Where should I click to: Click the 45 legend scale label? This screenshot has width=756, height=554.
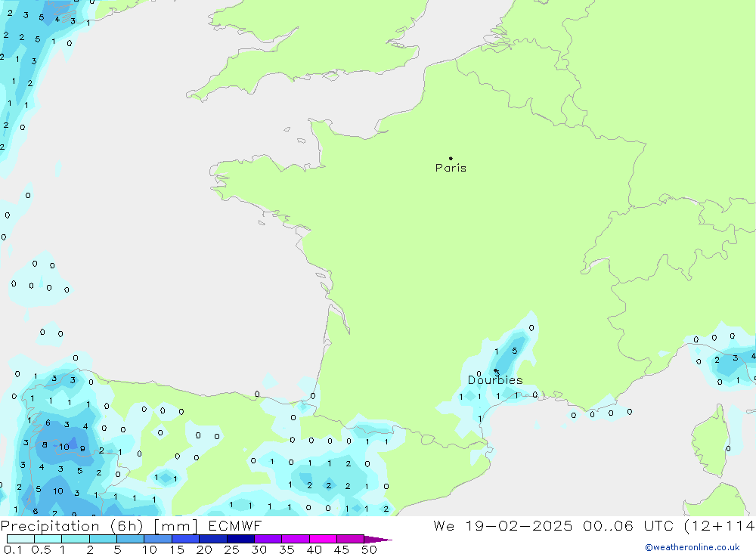pyautogui.click(x=342, y=549)
